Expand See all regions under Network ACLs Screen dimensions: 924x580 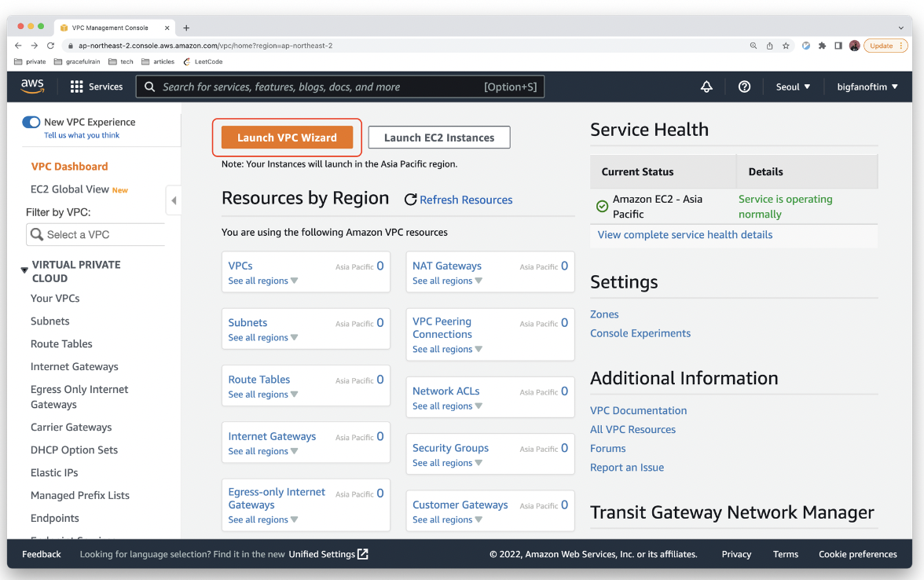[447, 406]
